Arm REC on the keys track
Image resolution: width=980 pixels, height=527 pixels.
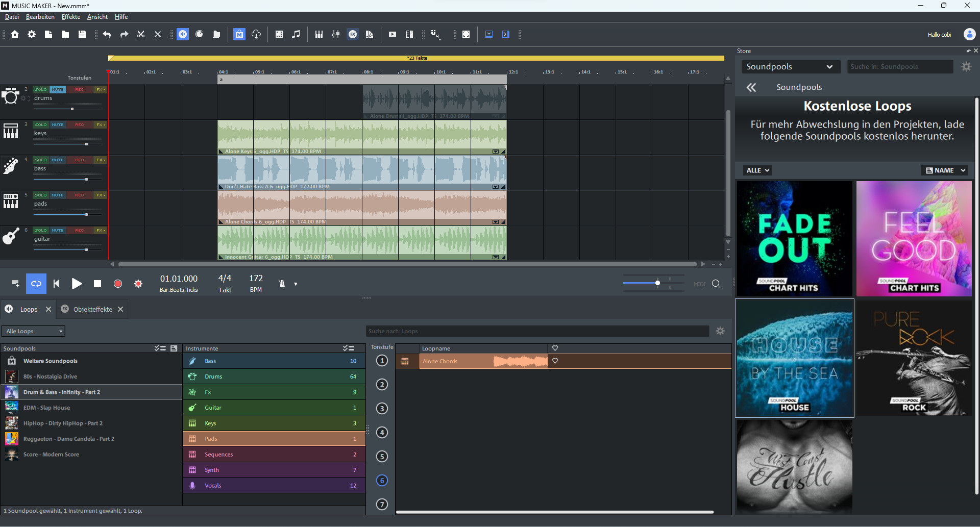(80, 124)
